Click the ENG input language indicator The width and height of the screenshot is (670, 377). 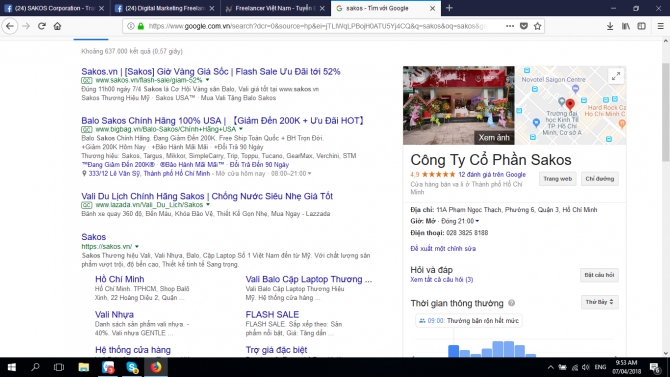(x=600, y=367)
